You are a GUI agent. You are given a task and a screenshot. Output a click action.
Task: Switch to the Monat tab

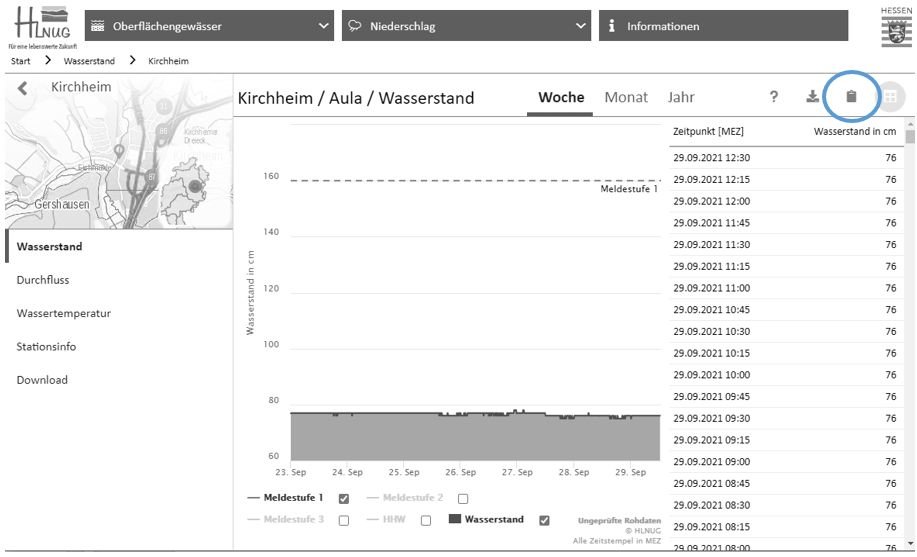pos(626,97)
